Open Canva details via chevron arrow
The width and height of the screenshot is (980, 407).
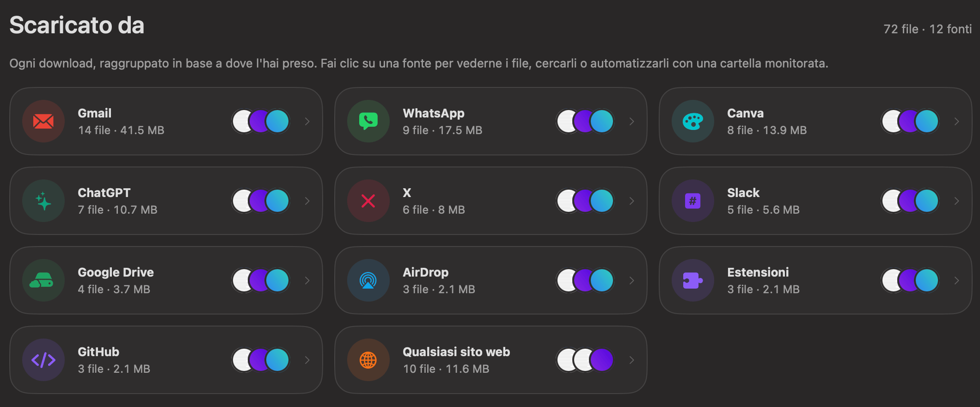[x=957, y=121]
